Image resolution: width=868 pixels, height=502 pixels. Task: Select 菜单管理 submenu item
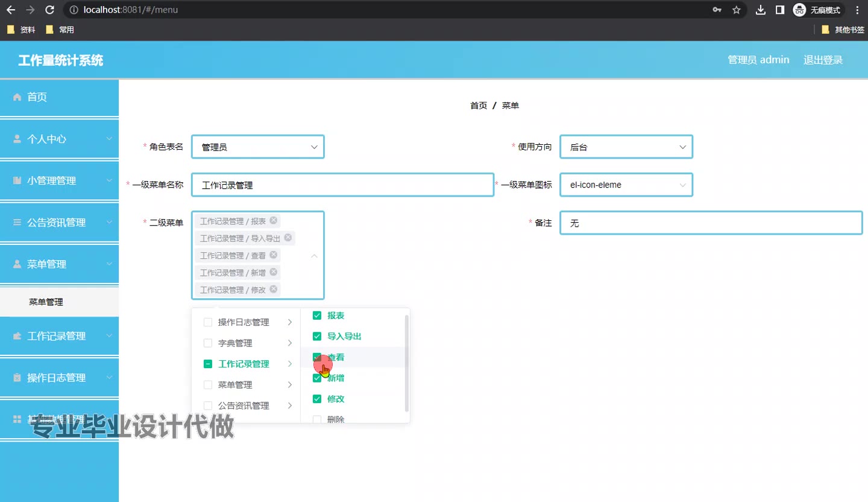tap(46, 302)
